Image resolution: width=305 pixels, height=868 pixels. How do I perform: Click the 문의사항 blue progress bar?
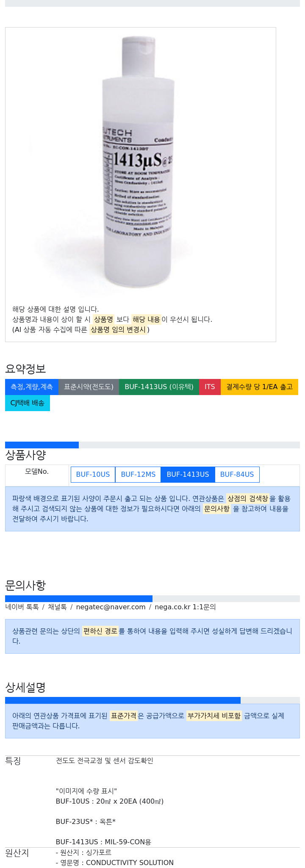[79, 599]
